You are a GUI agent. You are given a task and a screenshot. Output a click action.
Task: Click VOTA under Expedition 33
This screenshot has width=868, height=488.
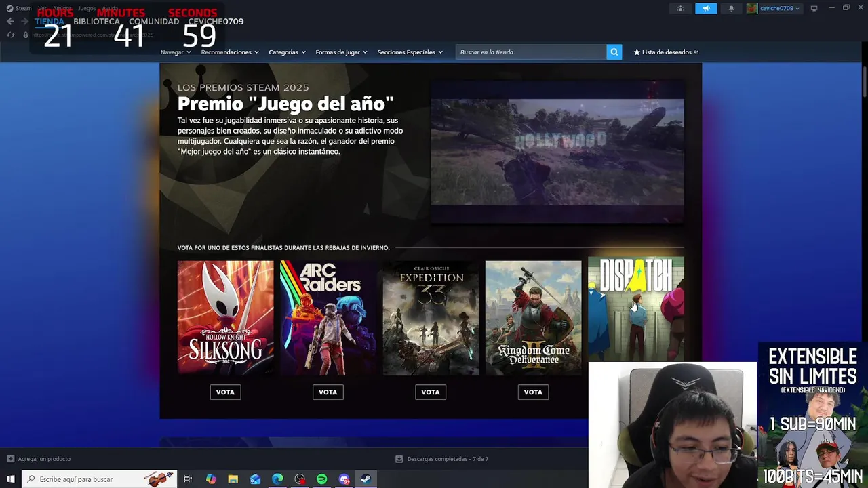click(x=431, y=392)
